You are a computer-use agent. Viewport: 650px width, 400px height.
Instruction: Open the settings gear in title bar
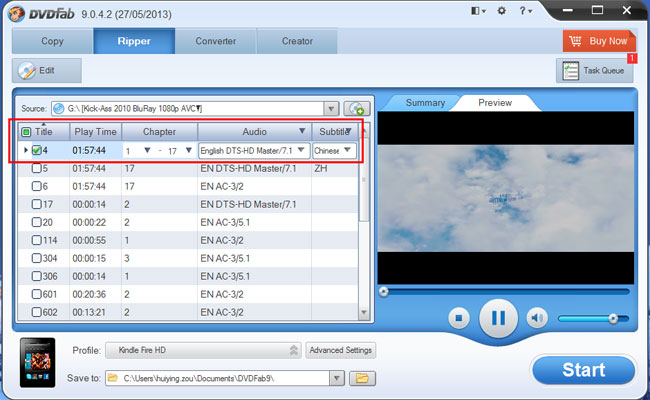point(501,11)
